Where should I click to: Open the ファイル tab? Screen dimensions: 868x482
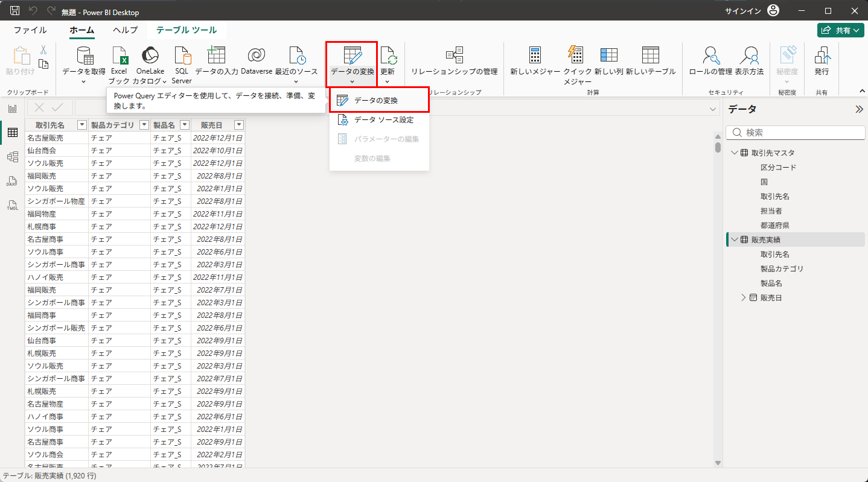coord(30,30)
